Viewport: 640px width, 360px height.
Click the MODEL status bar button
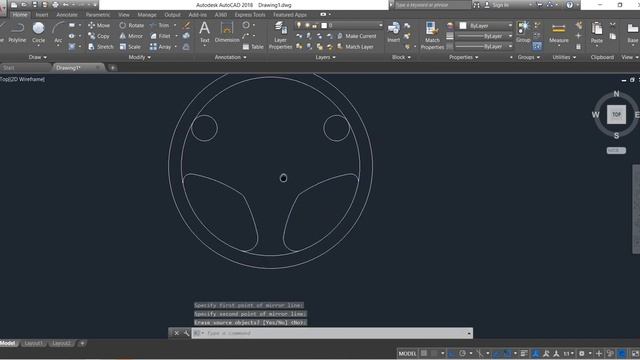point(407,353)
